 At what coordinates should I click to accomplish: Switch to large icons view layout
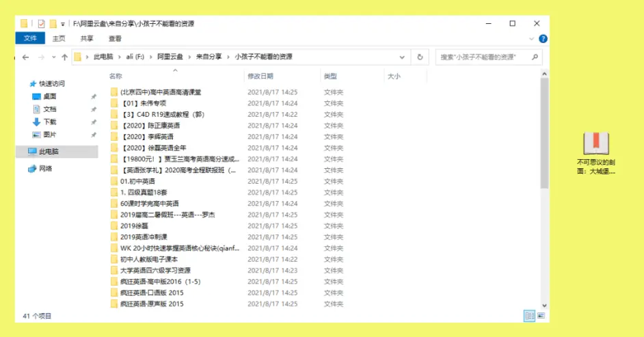click(541, 316)
